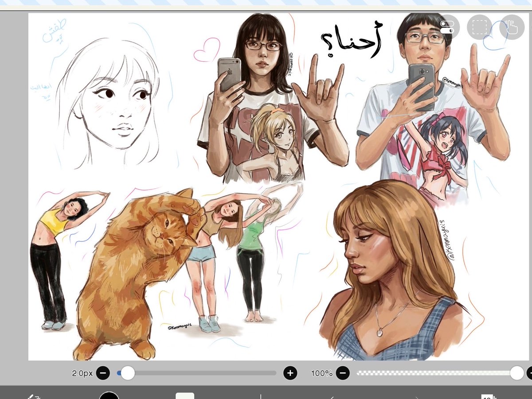The image size is (532, 399).
Task: Decrease opacity with the minus button
Action: 342,373
